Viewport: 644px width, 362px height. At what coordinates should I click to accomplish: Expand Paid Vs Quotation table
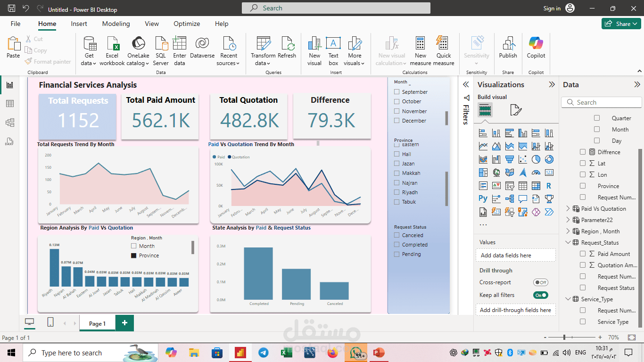point(568,209)
